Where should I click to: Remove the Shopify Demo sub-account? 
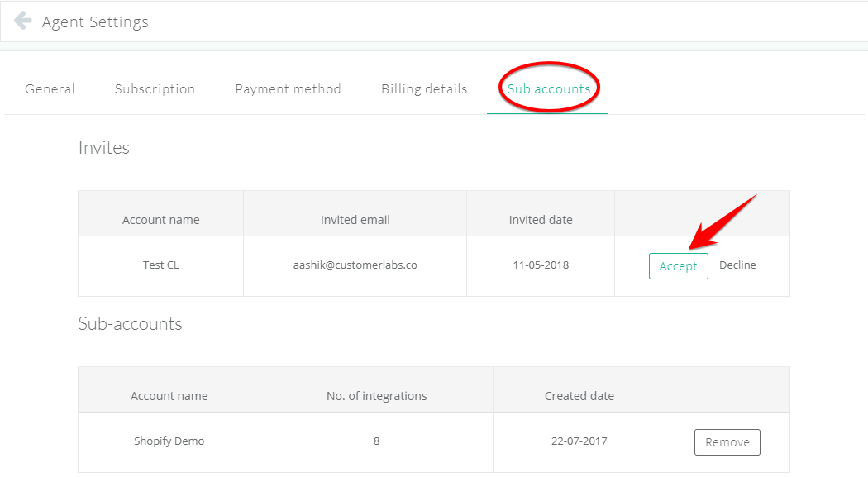click(x=727, y=442)
